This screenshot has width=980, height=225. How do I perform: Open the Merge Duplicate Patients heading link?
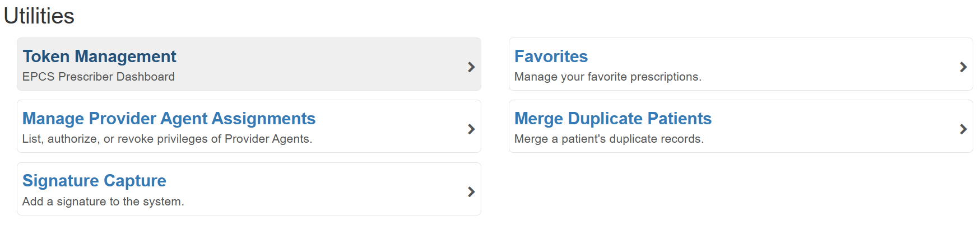[612, 119]
